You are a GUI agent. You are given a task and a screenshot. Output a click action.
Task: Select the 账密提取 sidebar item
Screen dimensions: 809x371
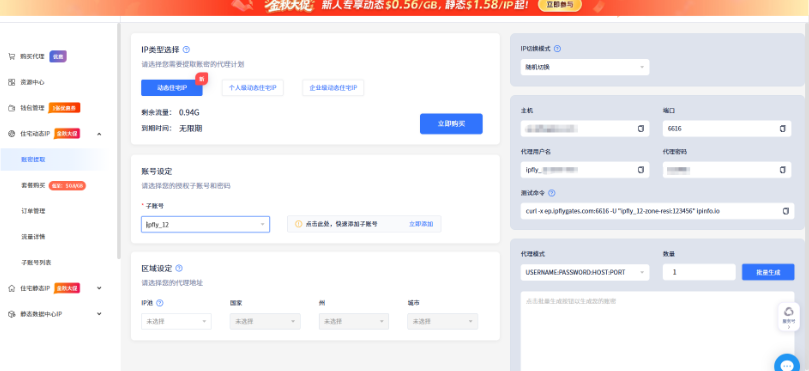pyautogui.click(x=33, y=159)
